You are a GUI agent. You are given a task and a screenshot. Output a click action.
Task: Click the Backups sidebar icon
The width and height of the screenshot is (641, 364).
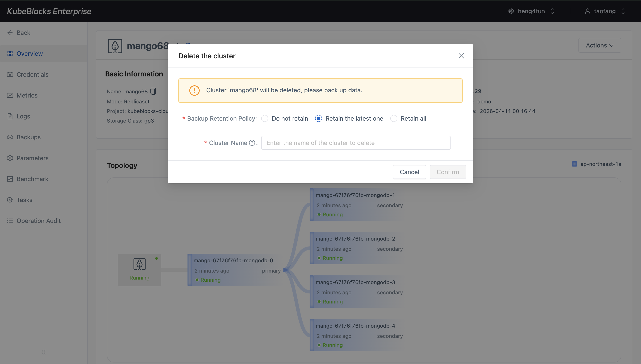point(10,137)
